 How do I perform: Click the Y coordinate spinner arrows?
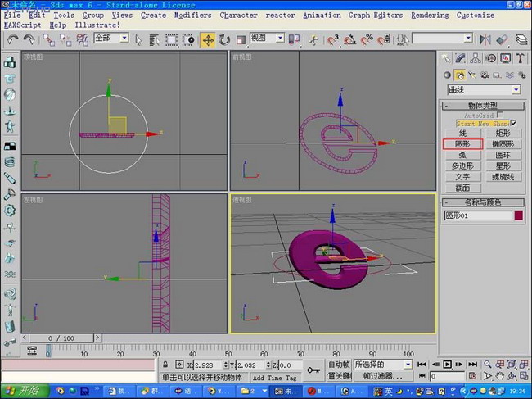(x=268, y=365)
